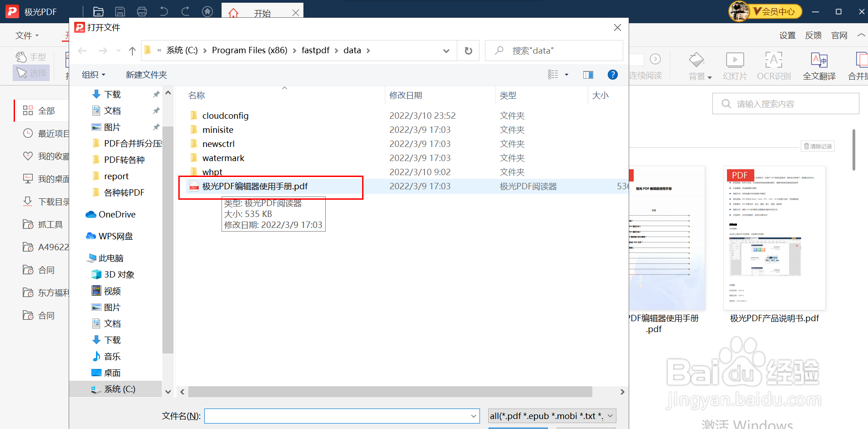Select report folder in sidebar
The image size is (868, 429).
116,176
